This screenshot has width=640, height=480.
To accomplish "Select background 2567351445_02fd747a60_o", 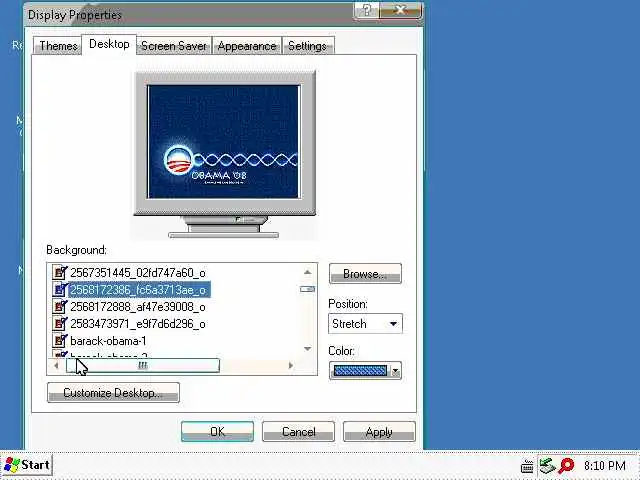I will (x=138, y=273).
